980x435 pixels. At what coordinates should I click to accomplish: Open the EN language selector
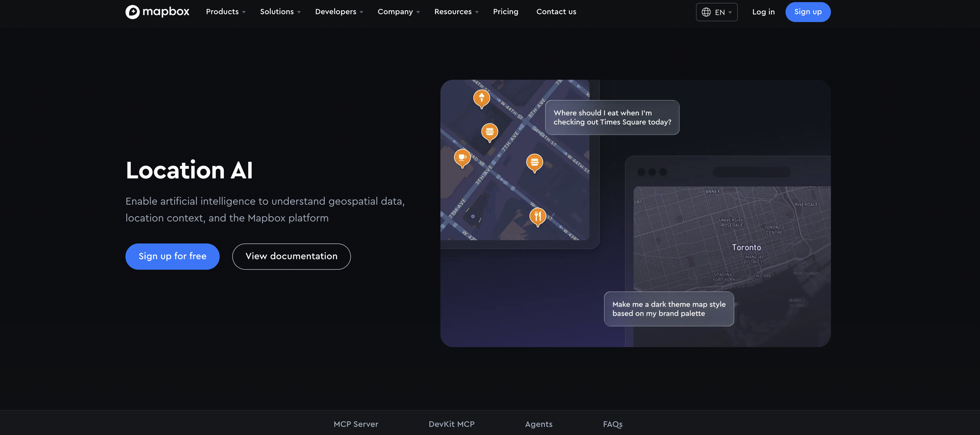pos(717,12)
